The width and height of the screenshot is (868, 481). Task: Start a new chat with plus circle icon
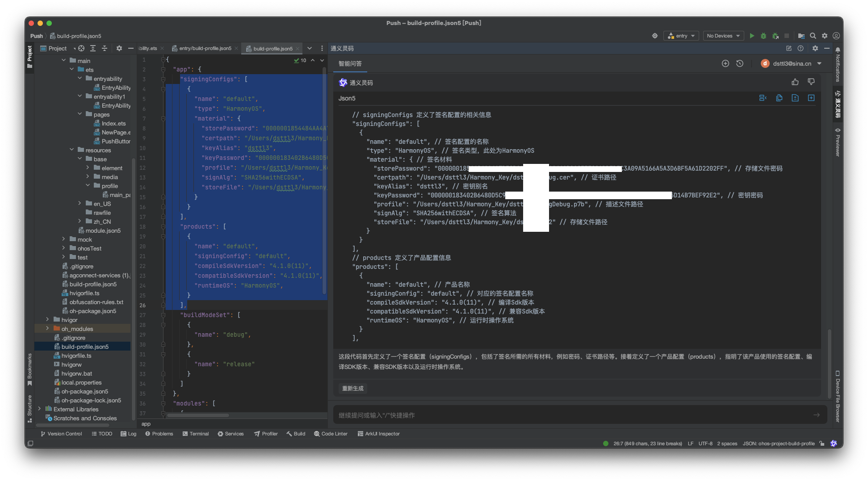[x=725, y=63]
